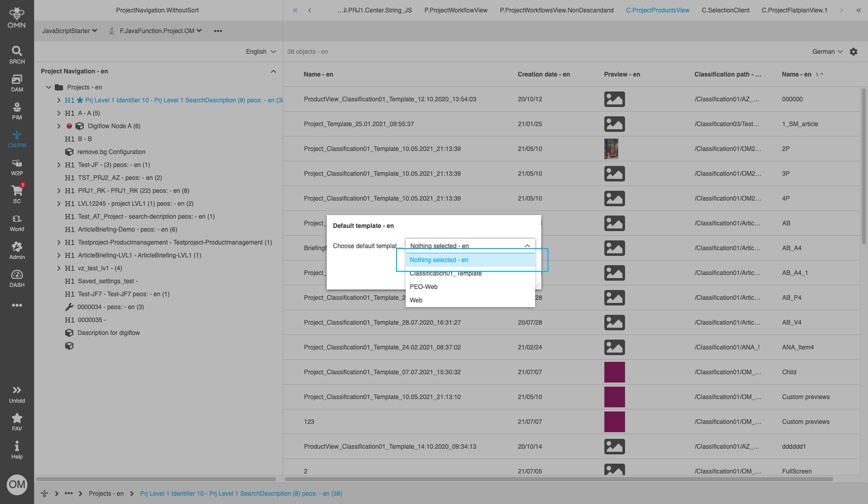Image resolution: width=868 pixels, height=504 pixels.
Task: Switch to P.ProjectWorkflowView tab
Action: [455, 10]
